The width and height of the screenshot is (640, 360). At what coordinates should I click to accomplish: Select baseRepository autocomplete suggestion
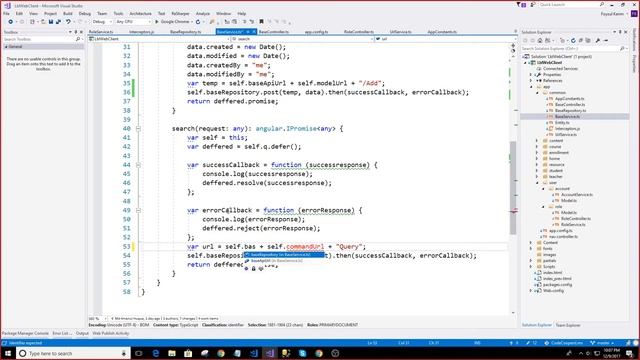click(x=284, y=255)
